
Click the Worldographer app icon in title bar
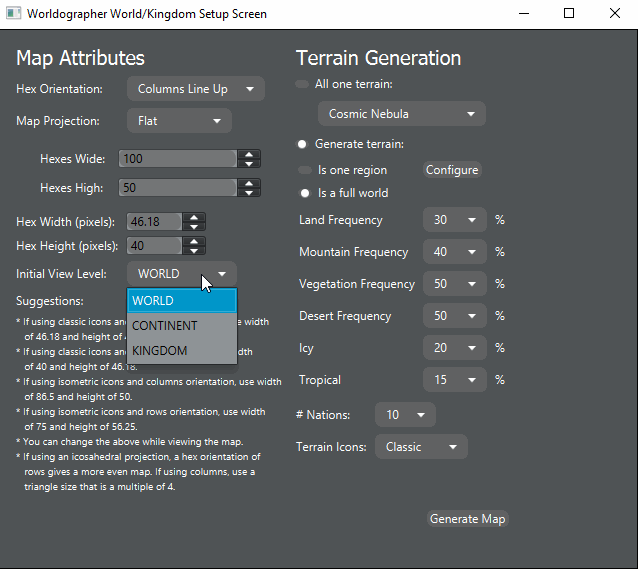[13, 13]
